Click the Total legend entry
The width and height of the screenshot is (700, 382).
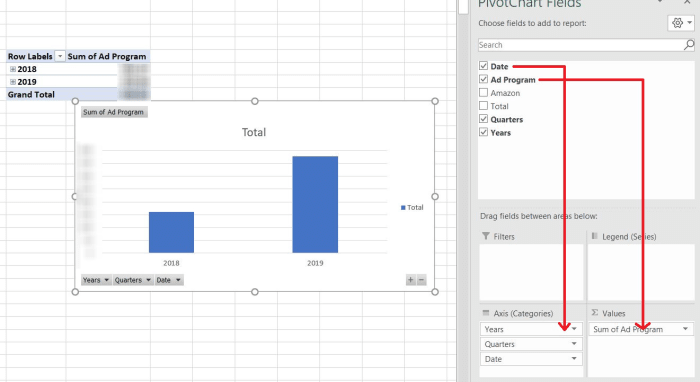click(x=412, y=208)
